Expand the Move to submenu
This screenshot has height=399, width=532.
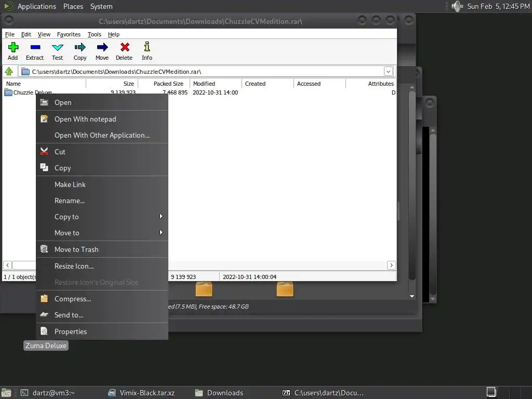click(102, 233)
